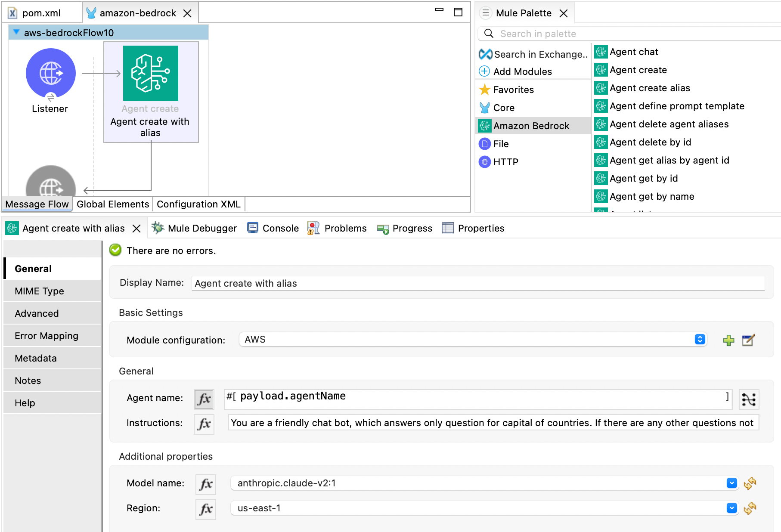Open the Mule Palette view menu icon
781x532 pixels.
pos(485,13)
